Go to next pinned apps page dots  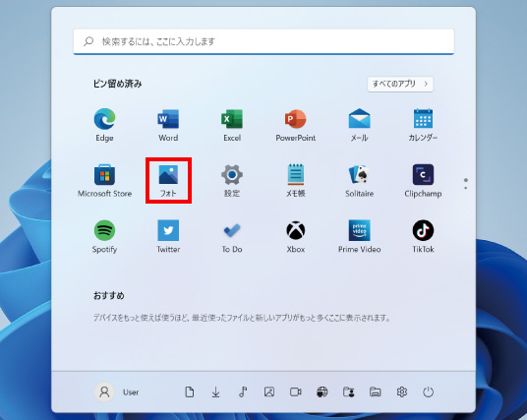click(465, 184)
